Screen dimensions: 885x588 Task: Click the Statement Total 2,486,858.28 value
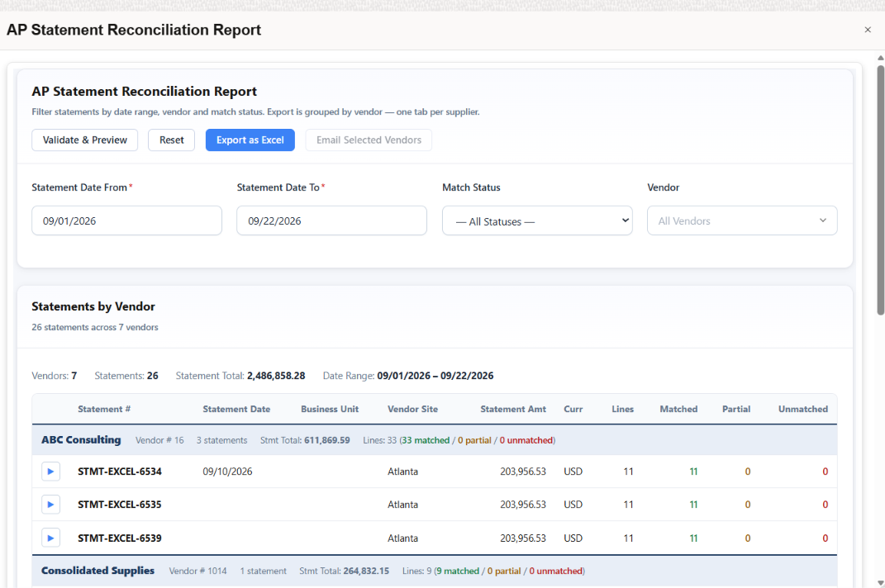coord(276,376)
